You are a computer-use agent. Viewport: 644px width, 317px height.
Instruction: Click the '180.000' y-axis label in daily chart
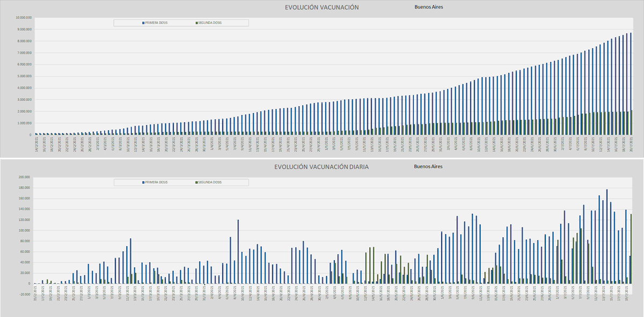[25, 188]
